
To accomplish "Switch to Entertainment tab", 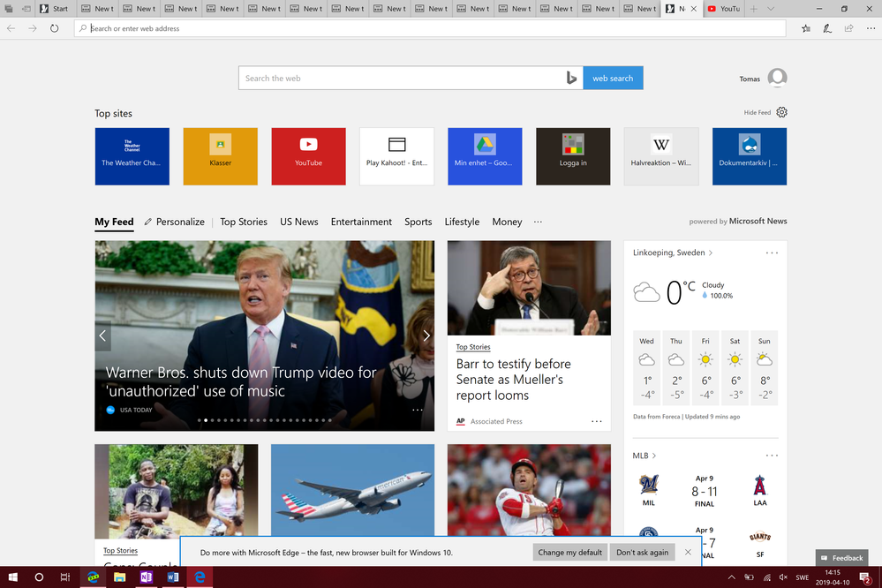I will [361, 222].
